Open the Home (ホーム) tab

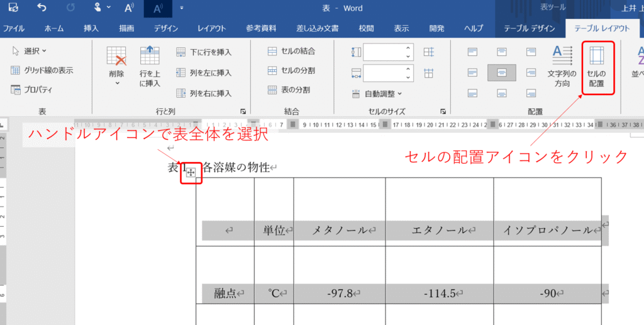coord(53,28)
